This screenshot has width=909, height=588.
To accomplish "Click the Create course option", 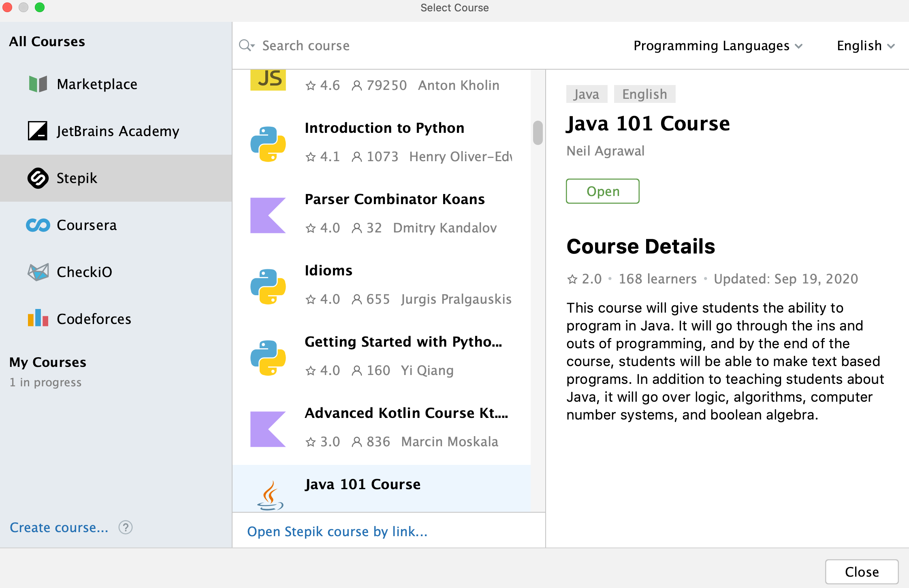I will pos(60,527).
